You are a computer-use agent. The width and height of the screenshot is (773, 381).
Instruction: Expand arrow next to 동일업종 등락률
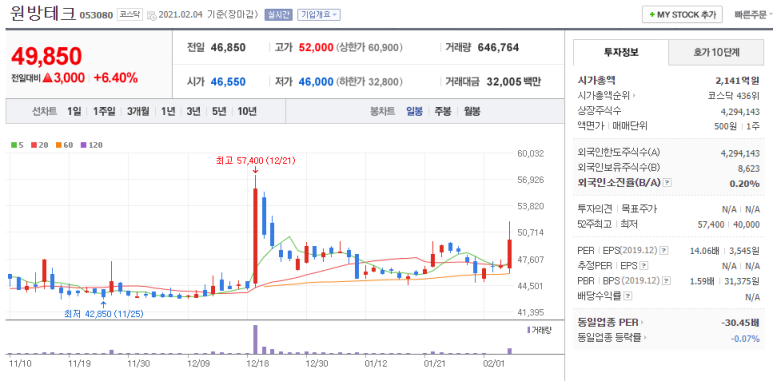646,338
